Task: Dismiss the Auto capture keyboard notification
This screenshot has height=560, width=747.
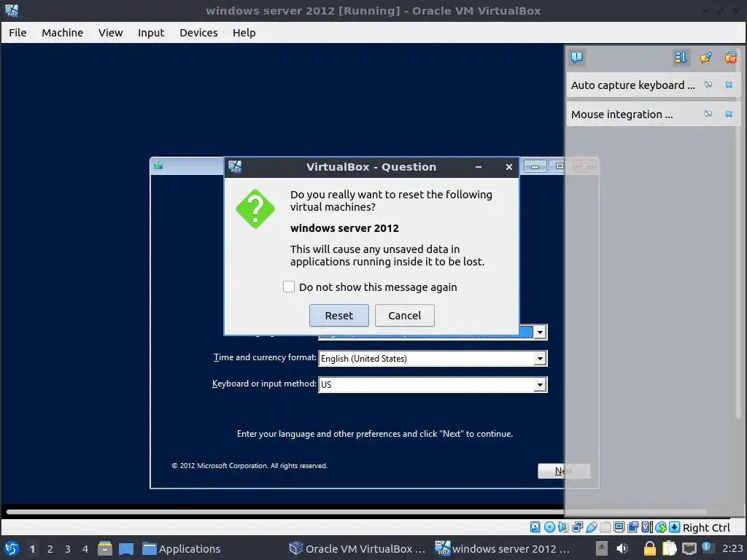Action: (729, 85)
